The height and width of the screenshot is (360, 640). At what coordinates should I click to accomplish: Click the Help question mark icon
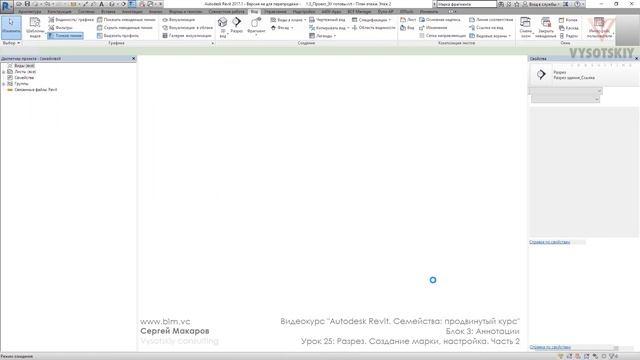(x=577, y=4)
